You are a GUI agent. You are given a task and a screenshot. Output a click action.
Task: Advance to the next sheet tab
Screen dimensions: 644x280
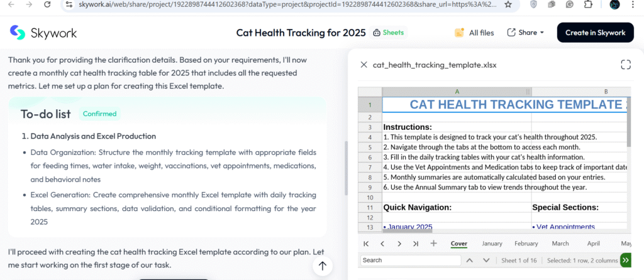[x=399, y=244]
